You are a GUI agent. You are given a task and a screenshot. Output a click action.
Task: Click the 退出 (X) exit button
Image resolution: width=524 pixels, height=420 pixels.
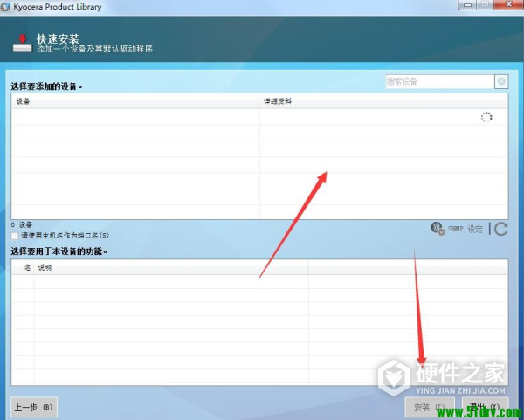pyautogui.click(x=486, y=407)
